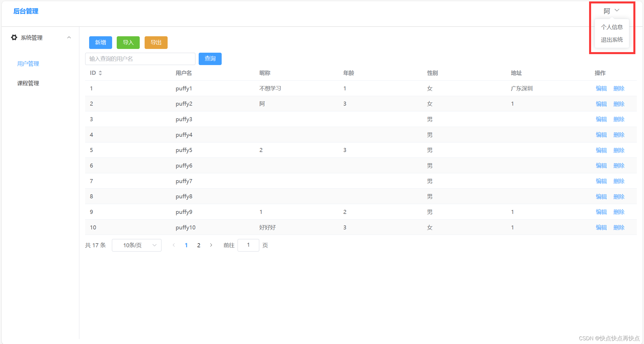Focus the 输入查询的用户名 search field
Viewport: 644px width, 344px height.
140,59
